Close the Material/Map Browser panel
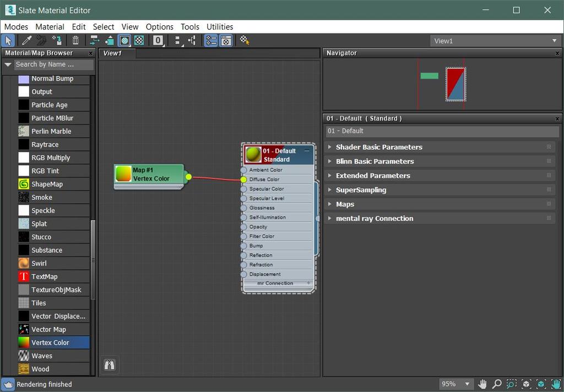This screenshot has height=392, width=564. [x=91, y=53]
